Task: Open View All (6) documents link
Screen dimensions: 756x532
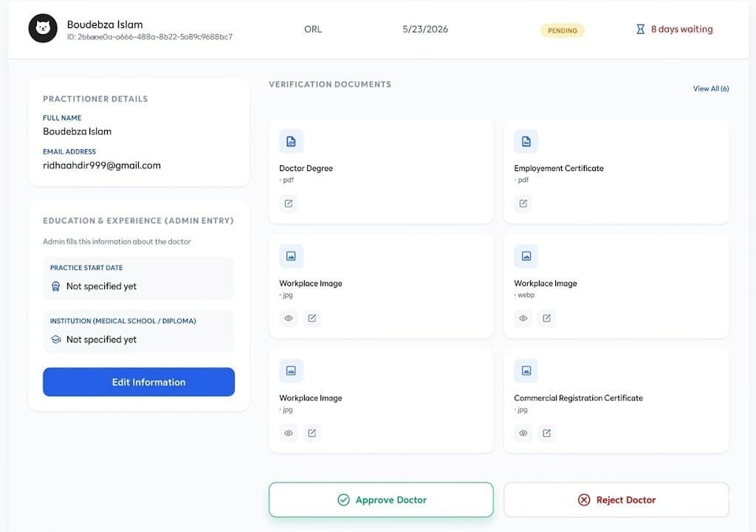Action: (711, 89)
